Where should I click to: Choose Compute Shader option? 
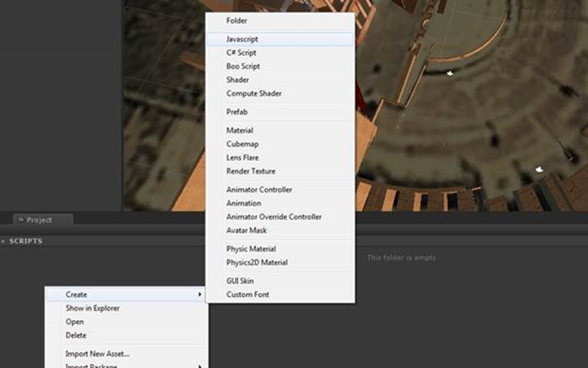click(x=254, y=93)
